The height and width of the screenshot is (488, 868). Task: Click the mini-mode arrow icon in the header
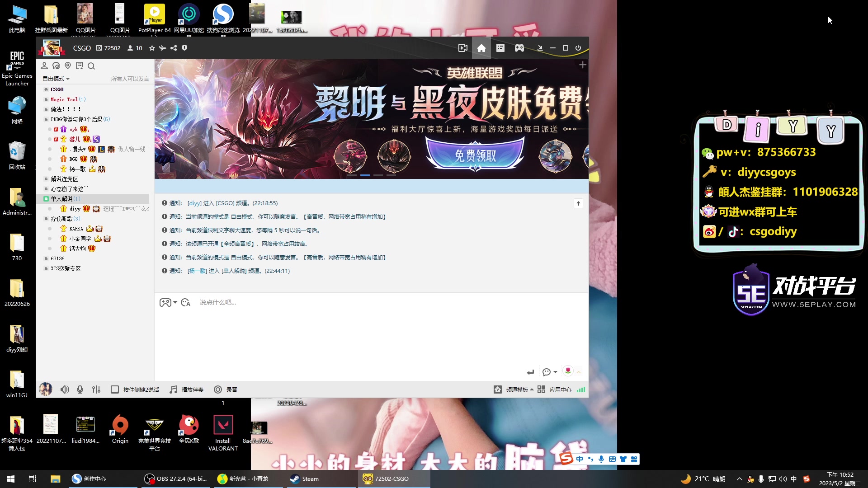point(540,48)
